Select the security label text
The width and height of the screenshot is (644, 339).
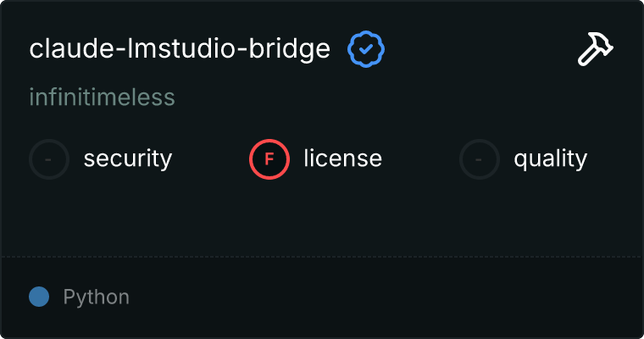point(127,158)
